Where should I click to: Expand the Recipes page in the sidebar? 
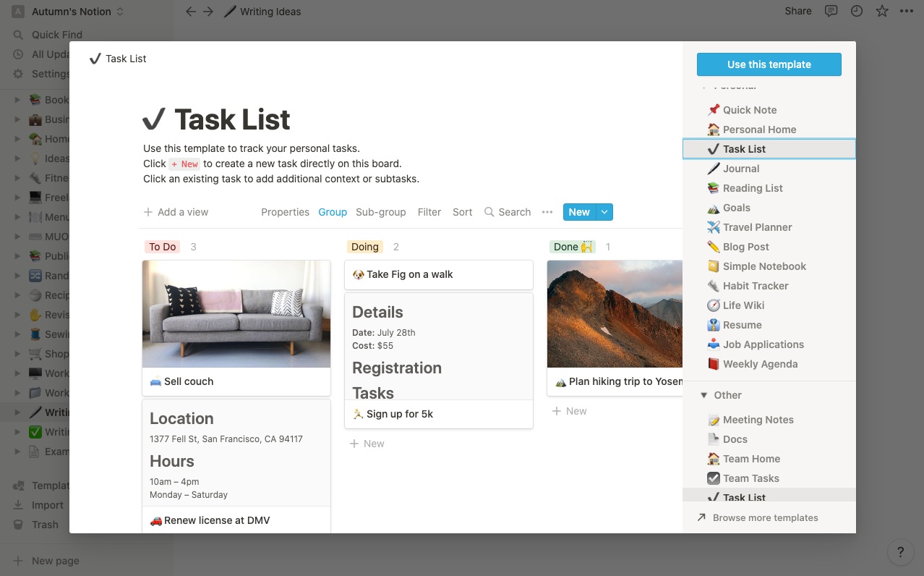[17, 295]
